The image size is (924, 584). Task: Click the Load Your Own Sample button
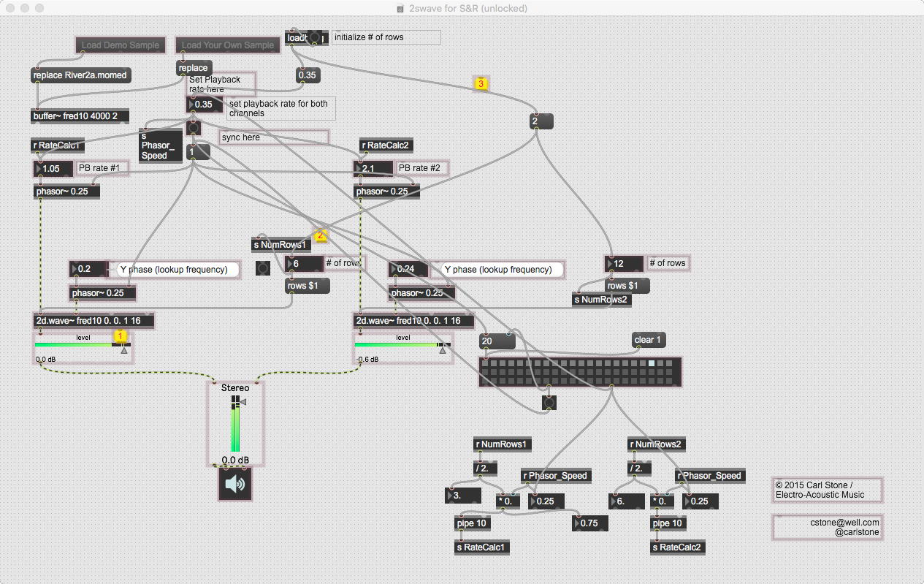pos(228,45)
